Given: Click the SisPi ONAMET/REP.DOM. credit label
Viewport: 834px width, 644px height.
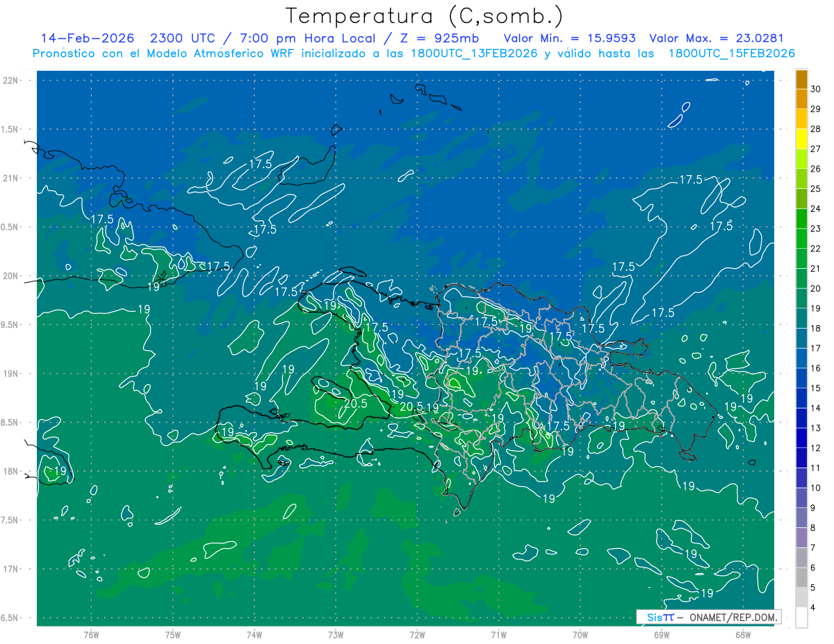Looking at the screenshot, I should click(708, 617).
